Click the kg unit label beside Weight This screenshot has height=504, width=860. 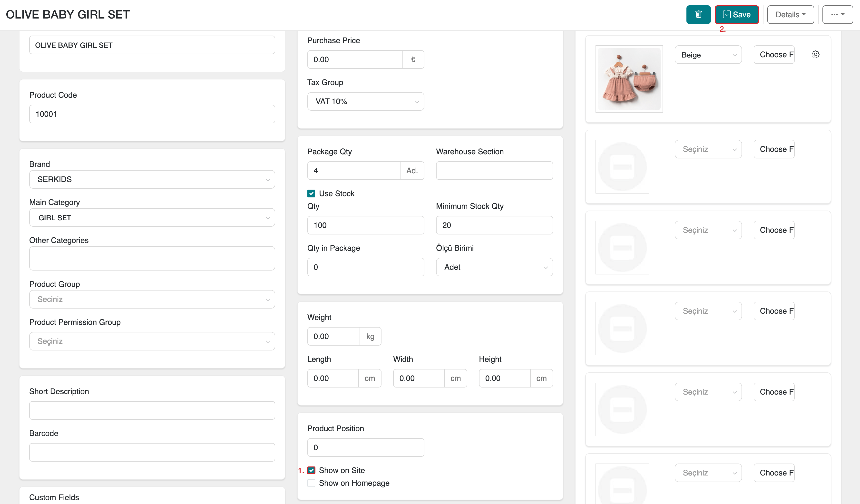coord(370,337)
